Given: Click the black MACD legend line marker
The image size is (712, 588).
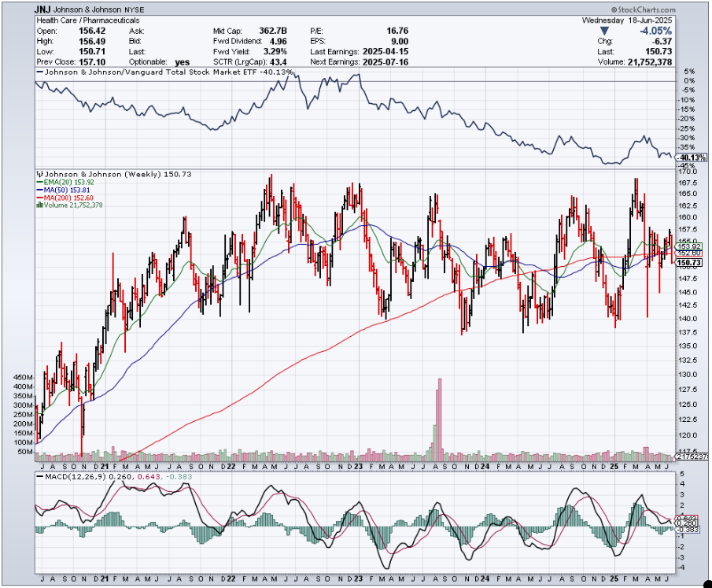Looking at the screenshot, I should click(39, 477).
